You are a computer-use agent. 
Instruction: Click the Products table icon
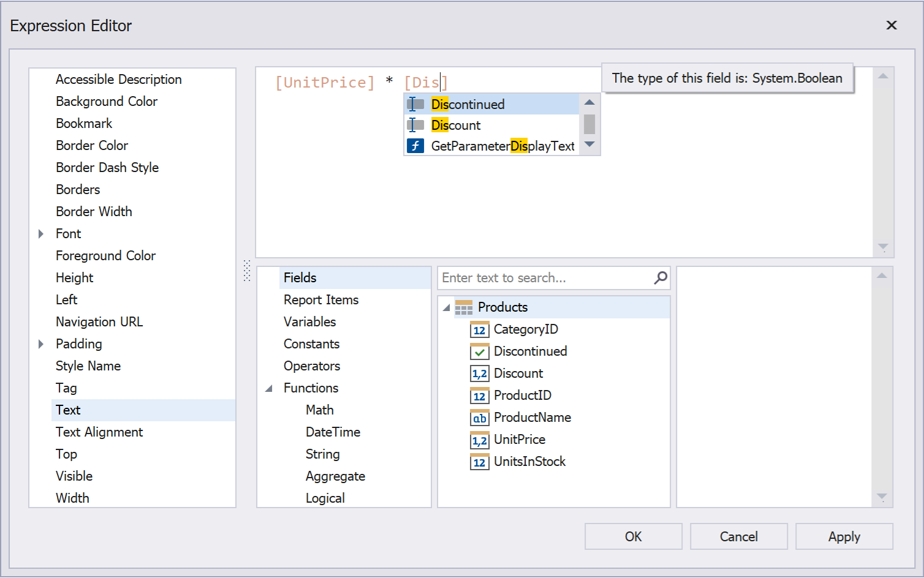click(464, 307)
